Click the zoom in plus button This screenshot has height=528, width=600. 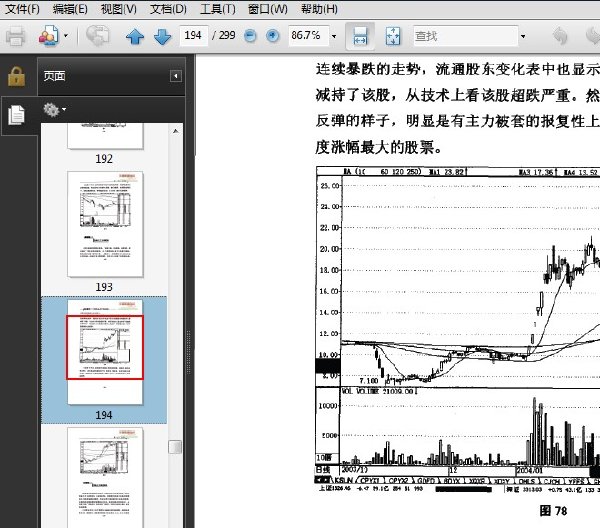[x=272, y=36]
